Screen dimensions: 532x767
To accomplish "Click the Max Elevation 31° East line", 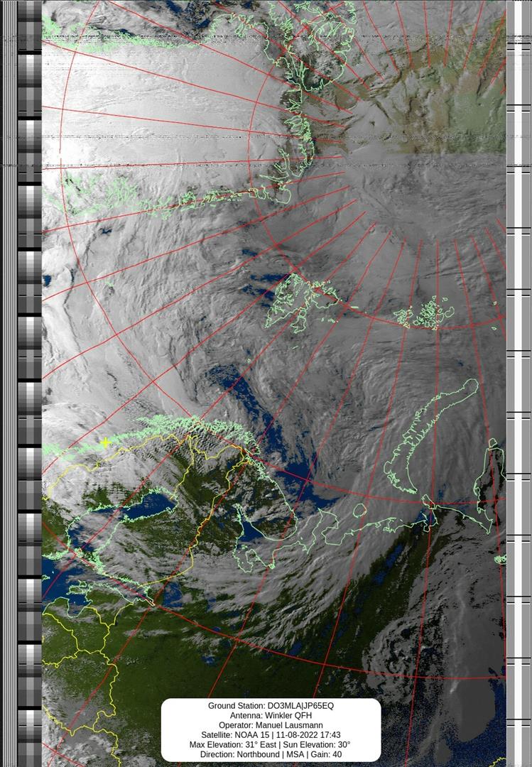I will tap(271, 745).
